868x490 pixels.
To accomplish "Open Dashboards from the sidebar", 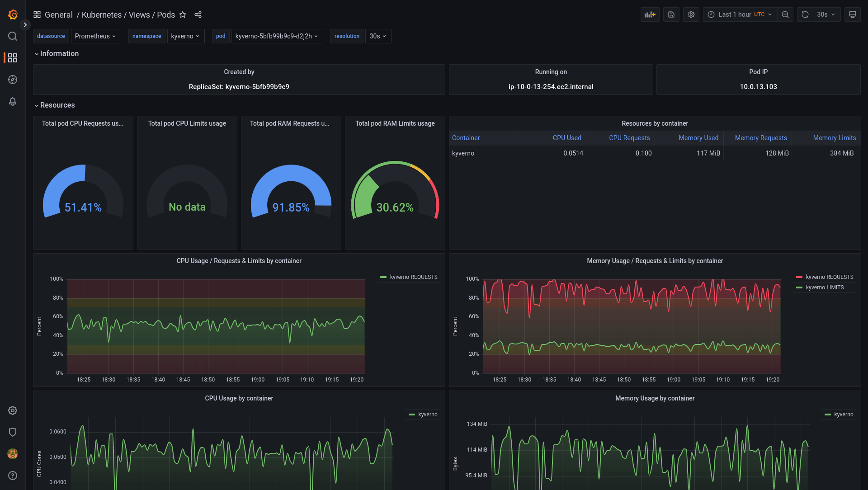I will coord(12,58).
